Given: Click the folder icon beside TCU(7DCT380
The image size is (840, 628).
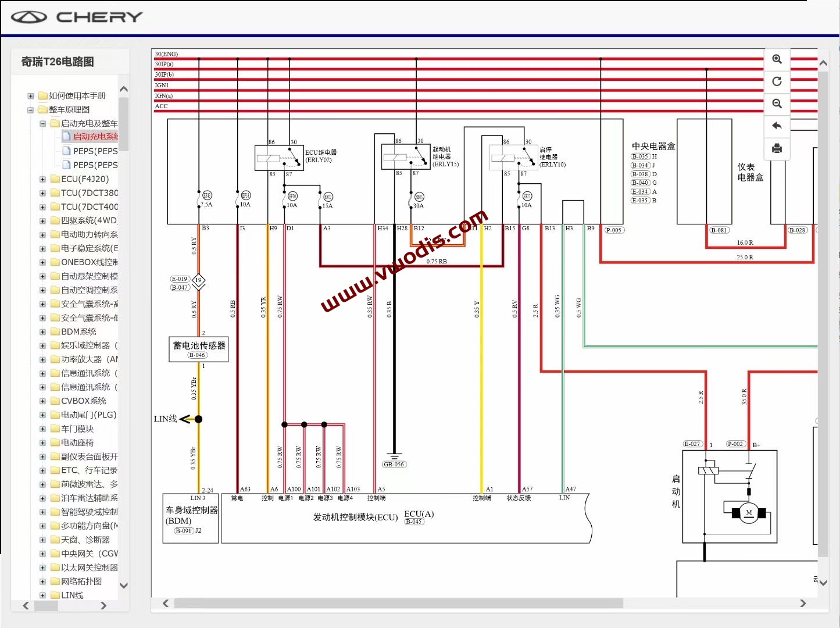Looking at the screenshot, I should 55,193.
